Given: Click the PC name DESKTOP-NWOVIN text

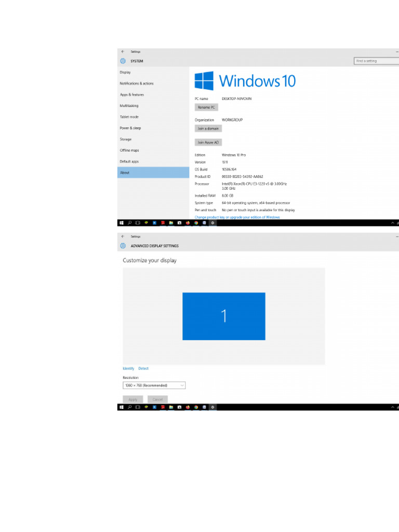Looking at the screenshot, I should pyautogui.click(x=237, y=99).
